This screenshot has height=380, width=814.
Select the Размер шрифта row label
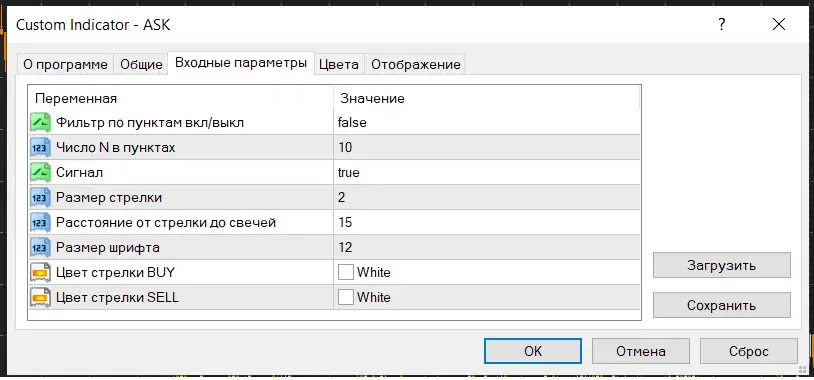[x=107, y=248]
